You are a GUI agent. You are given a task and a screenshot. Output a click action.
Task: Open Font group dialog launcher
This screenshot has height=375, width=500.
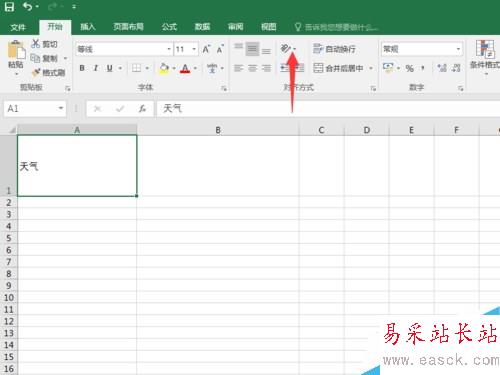click(224, 88)
